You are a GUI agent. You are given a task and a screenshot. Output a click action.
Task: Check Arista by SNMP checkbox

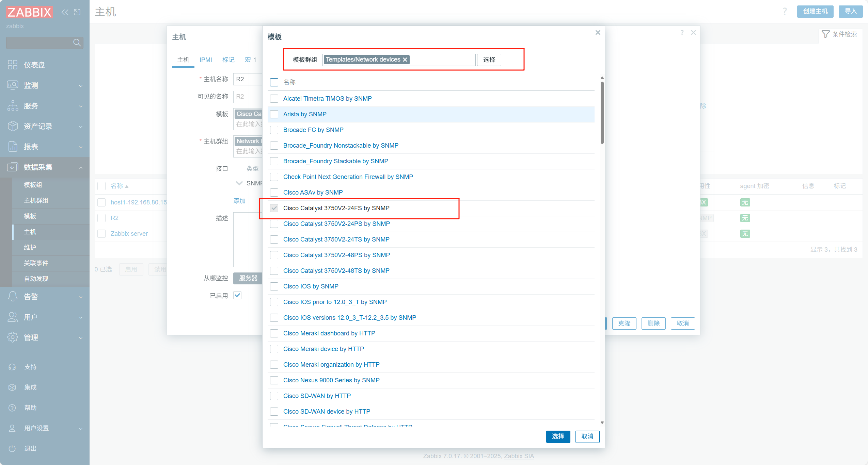(274, 114)
